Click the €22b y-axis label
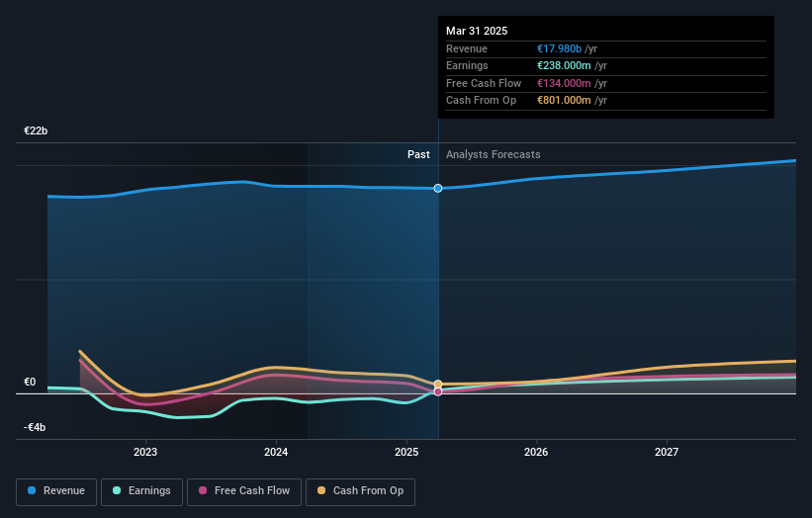The image size is (812, 518). [36, 130]
